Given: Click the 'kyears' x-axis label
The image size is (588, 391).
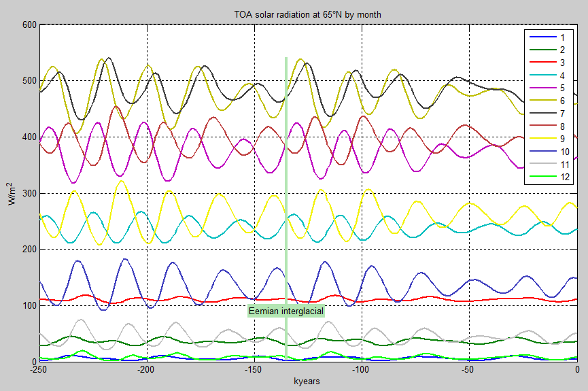Looking at the screenshot, I should coord(308,381).
